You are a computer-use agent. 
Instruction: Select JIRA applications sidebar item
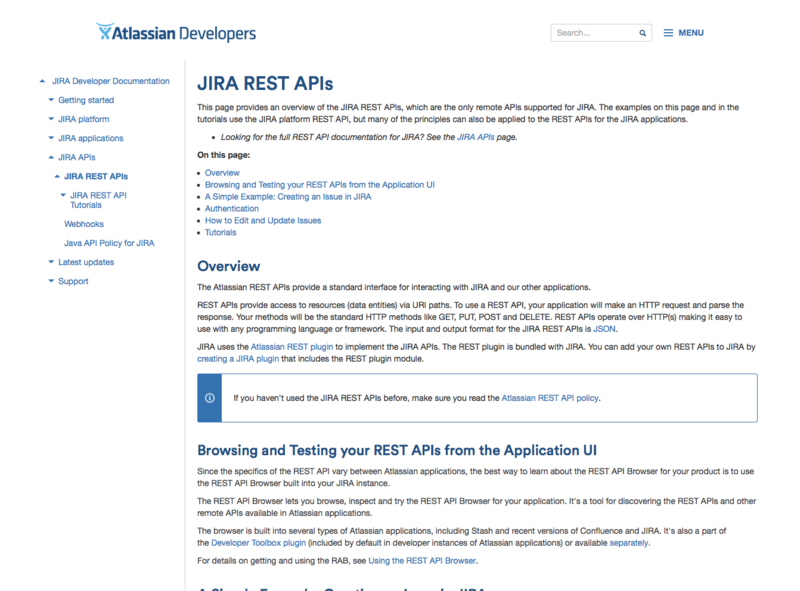click(x=91, y=138)
